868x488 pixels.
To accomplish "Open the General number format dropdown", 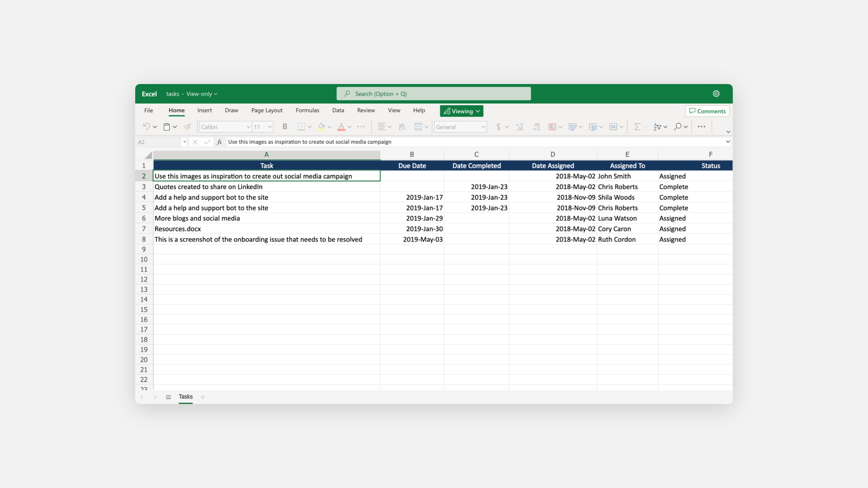I will [x=483, y=127].
